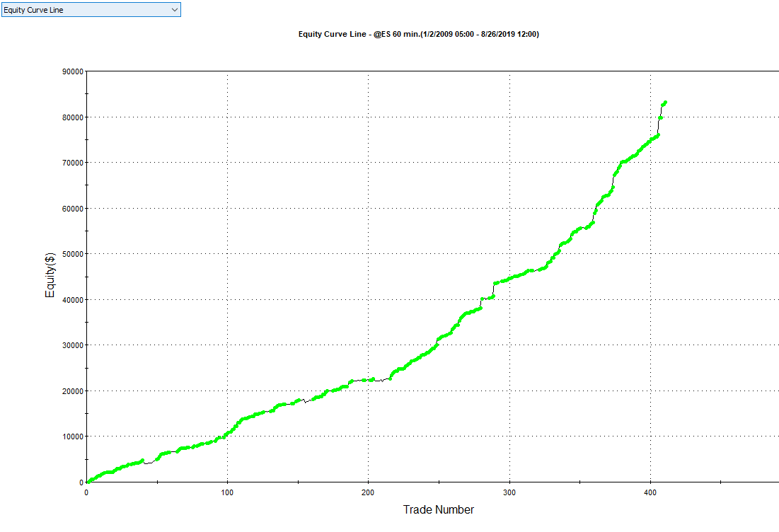Click the 'Trade Number' x-axis label
The image size is (779, 532).
[438, 509]
